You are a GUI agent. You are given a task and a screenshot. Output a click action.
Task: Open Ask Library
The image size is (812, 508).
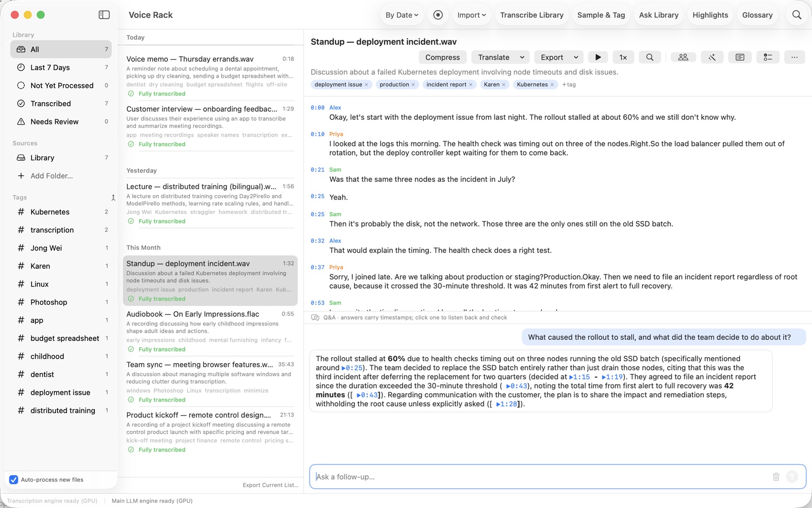tap(659, 15)
